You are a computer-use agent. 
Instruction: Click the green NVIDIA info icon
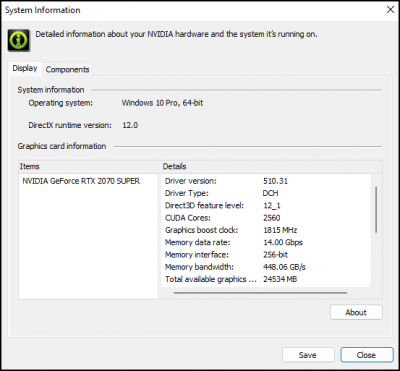[19, 40]
